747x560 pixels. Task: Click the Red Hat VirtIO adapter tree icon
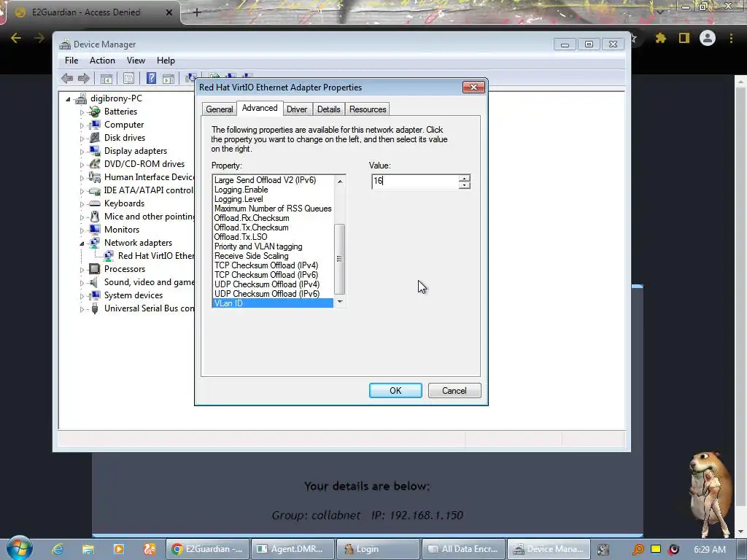click(109, 256)
